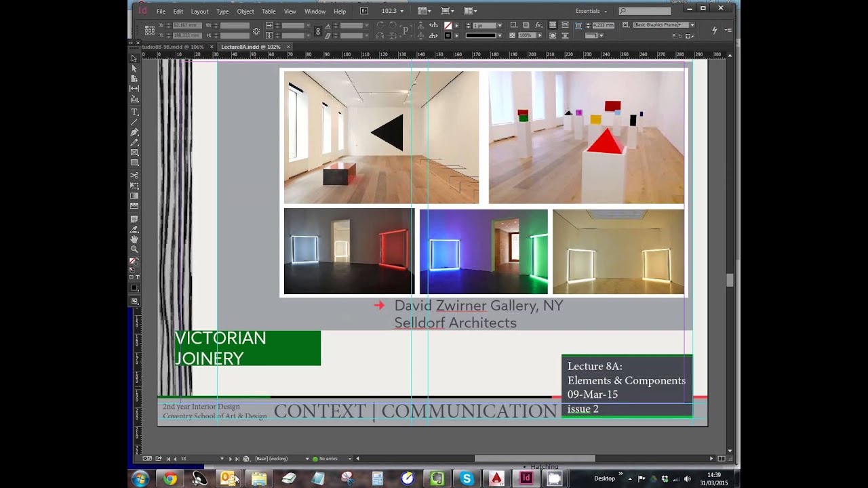868x488 pixels.
Task: Select the Line tool
Action: 134,122
